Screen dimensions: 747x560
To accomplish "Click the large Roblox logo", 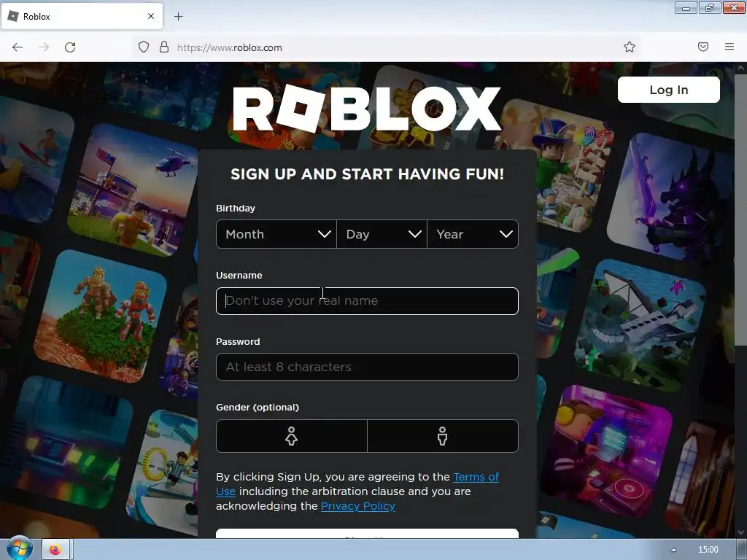I will point(367,109).
